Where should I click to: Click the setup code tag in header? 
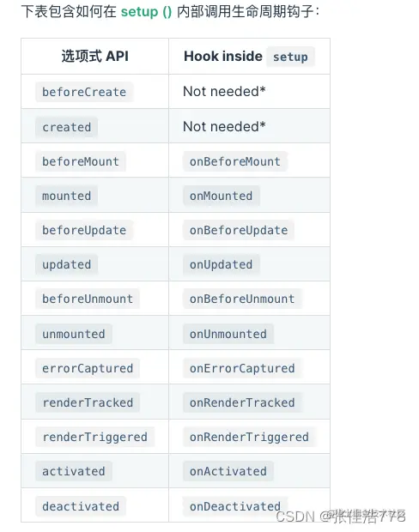coord(290,57)
